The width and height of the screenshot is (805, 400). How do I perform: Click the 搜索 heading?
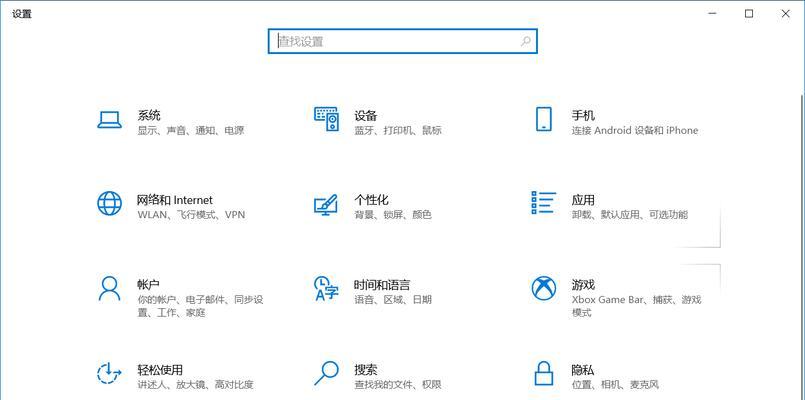coord(366,370)
